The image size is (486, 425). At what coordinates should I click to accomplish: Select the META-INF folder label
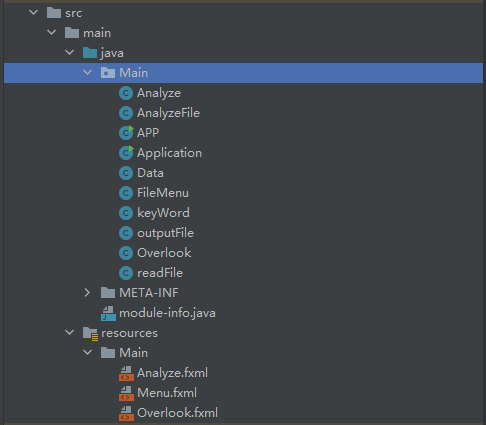point(149,293)
